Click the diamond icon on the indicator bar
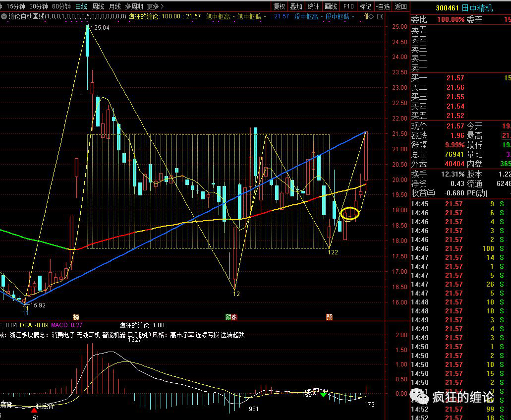Image resolution: width=511 pixels, height=420 pixels. point(371,17)
